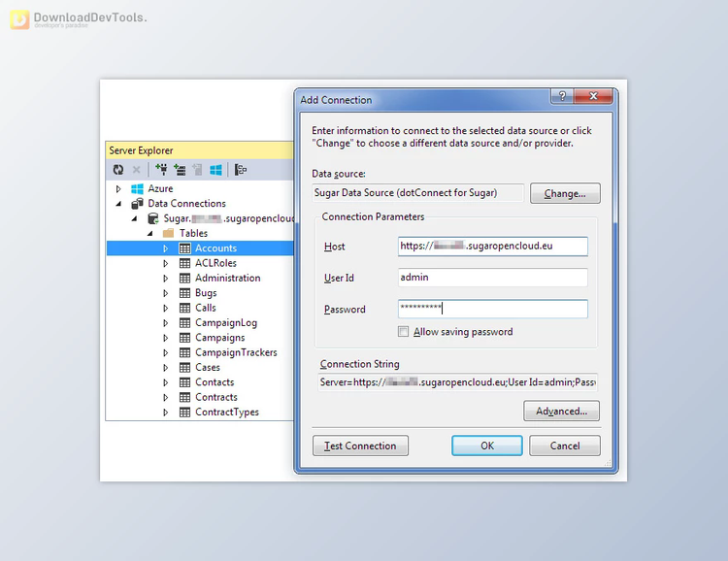Select the Data Connections label
Image resolution: width=728 pixels, height=561 pixels.
186,204
